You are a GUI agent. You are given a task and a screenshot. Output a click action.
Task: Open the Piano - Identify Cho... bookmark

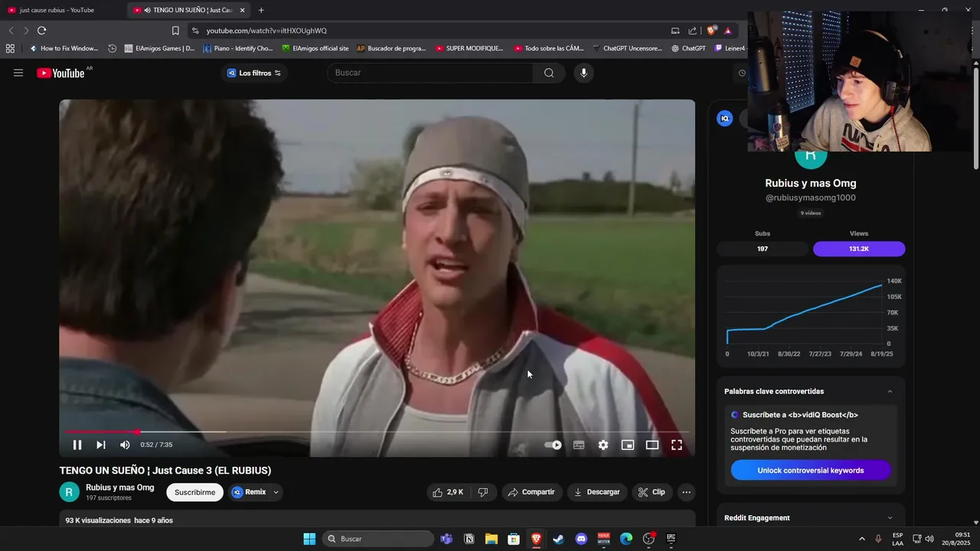(x=238, y=48)
